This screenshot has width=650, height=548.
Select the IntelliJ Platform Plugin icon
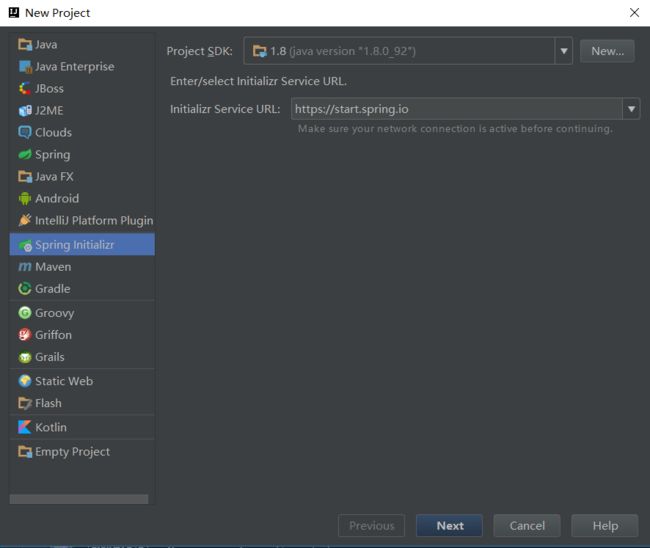click(x=25, y=220)
